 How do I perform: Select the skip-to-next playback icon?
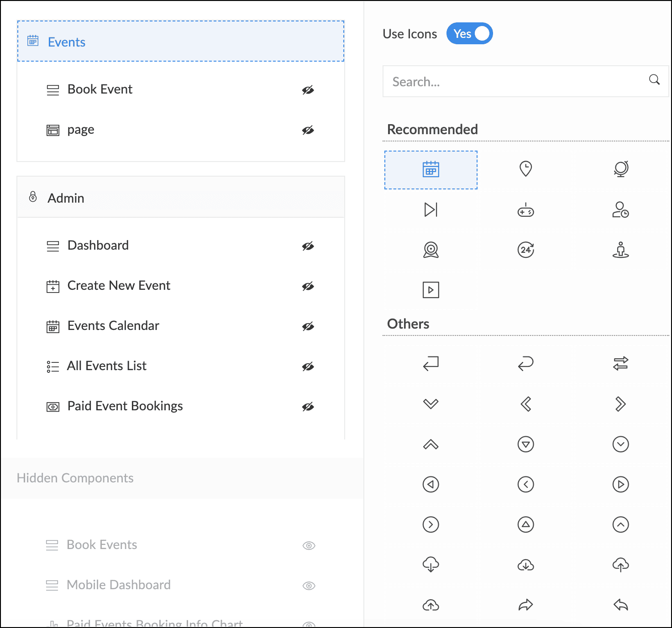430,210
